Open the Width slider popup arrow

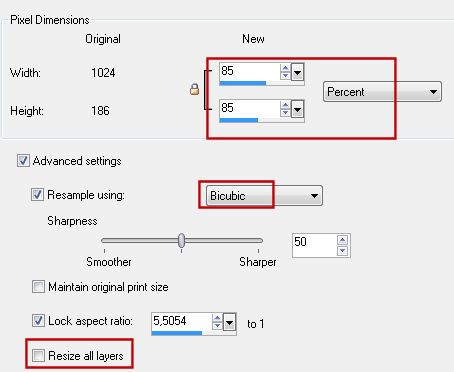pyautogui.click(x=297, y=72)
